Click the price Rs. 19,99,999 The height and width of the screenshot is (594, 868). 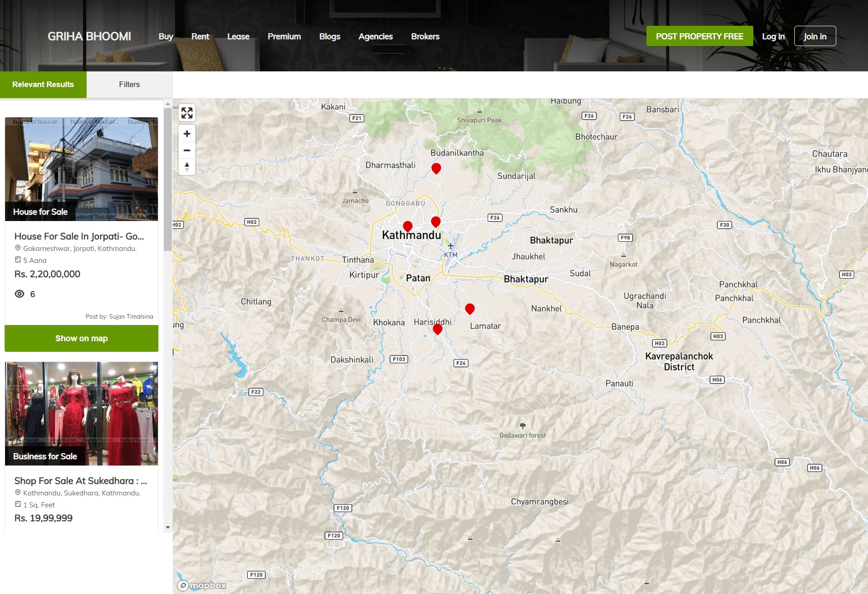click(43, 518)
